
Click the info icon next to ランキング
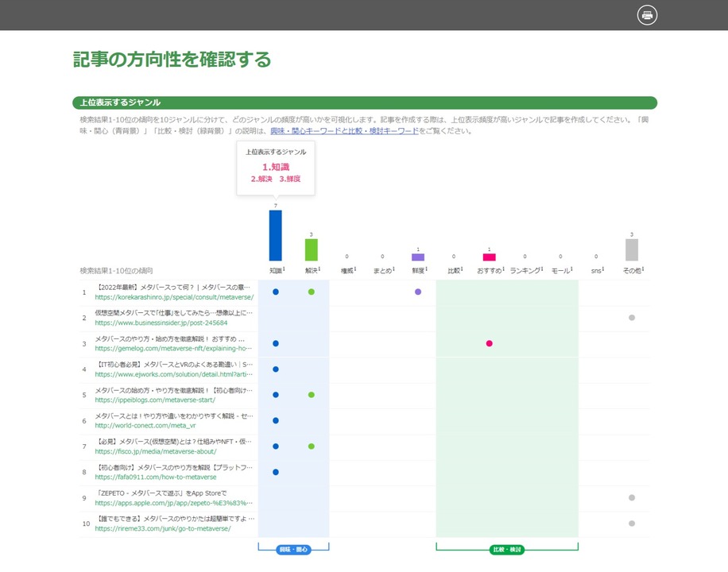pos(542,269)
